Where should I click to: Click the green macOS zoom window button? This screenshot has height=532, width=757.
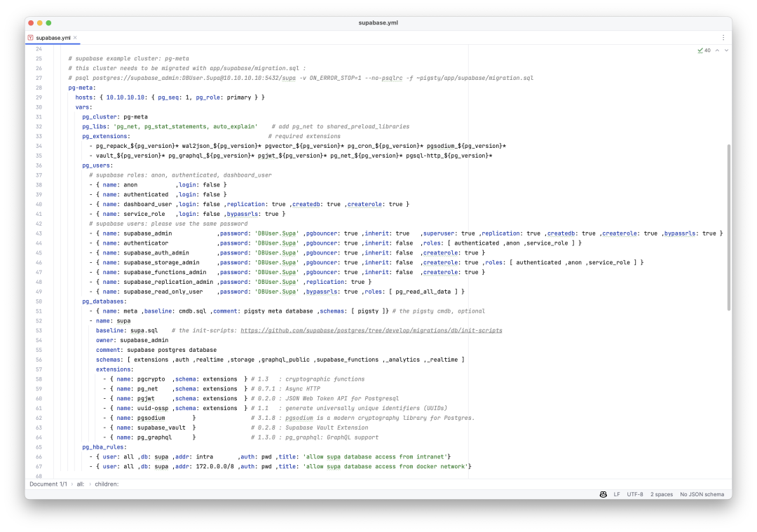[x=48, y=22]
